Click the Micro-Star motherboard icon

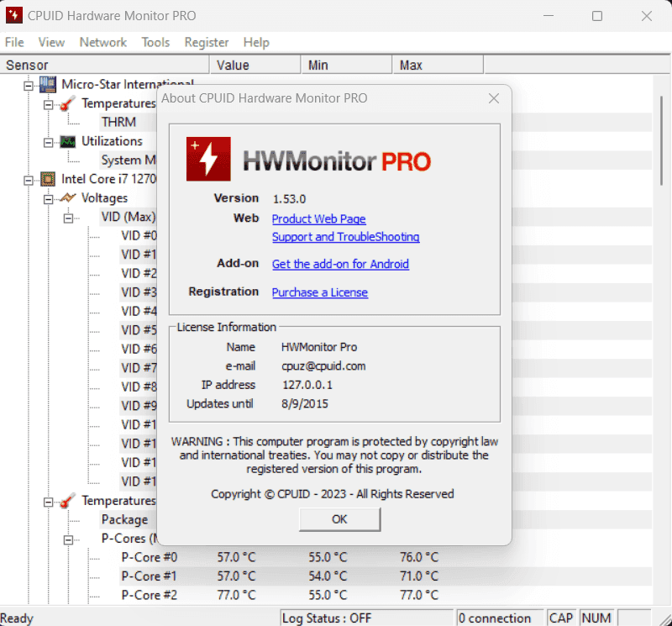coord(48,85)
